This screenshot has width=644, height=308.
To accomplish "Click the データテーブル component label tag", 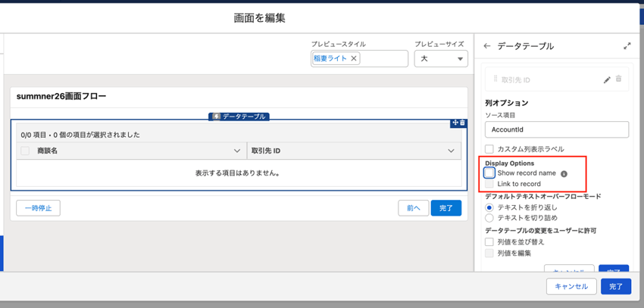I will click(x=239, y=117).
